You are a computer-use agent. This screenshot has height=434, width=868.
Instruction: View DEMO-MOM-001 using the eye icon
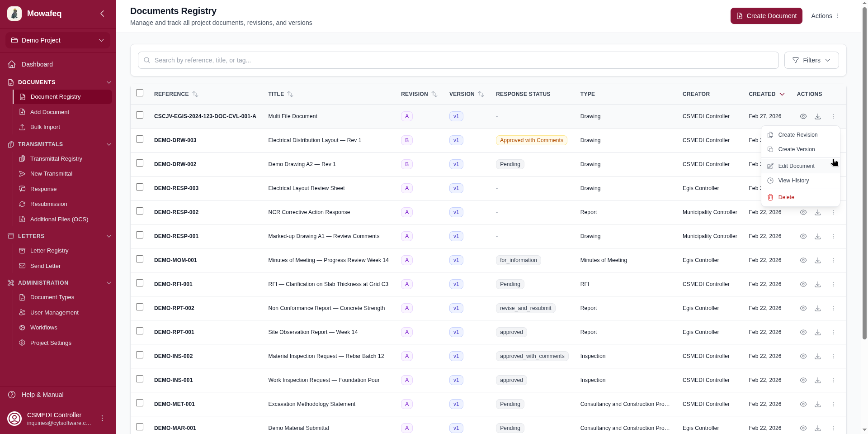803,260
